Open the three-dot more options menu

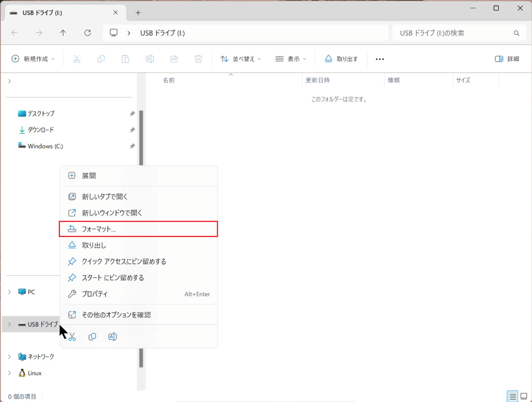click(x=380, y=59)
